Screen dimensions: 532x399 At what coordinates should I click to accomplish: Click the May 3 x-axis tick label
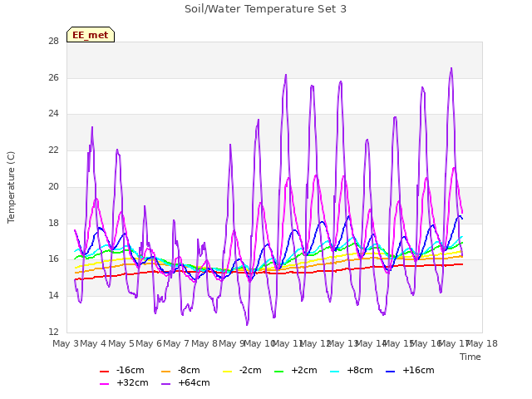[x=66, y=343]
